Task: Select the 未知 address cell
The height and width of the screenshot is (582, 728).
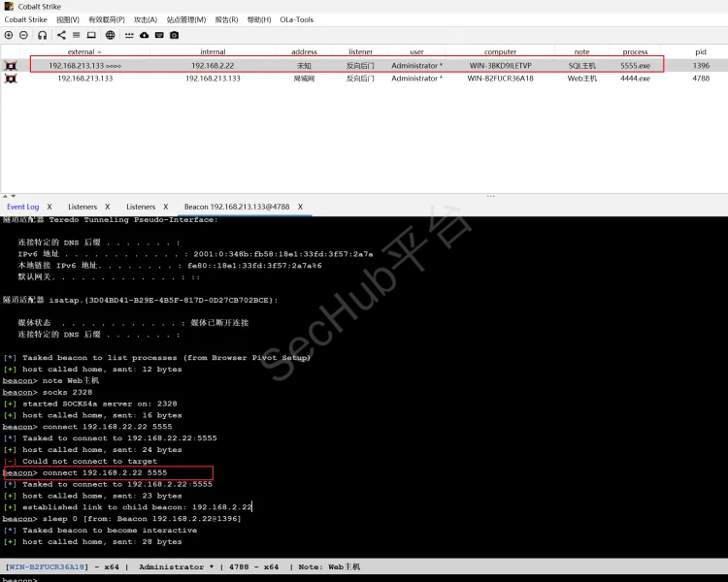Action: click(x=304, y=65)
